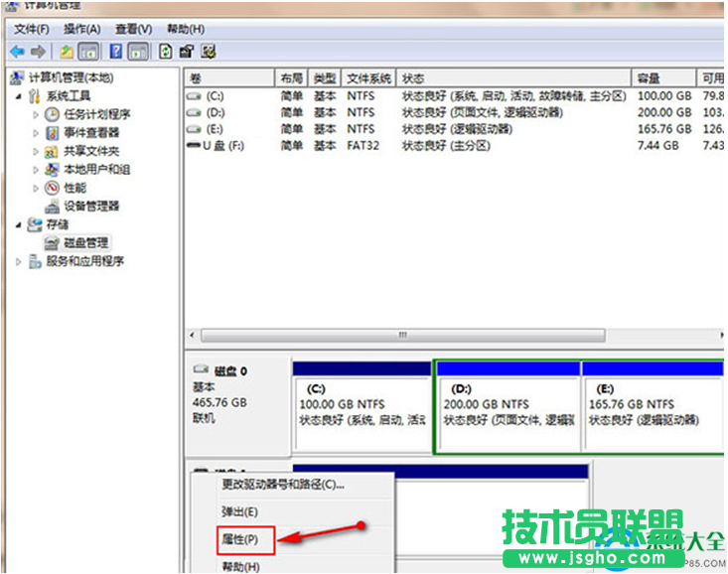The height and width of the screenshot is (574, 728).
Task: Collapse the 系统工具 tree node
Action: click(19, 96)
